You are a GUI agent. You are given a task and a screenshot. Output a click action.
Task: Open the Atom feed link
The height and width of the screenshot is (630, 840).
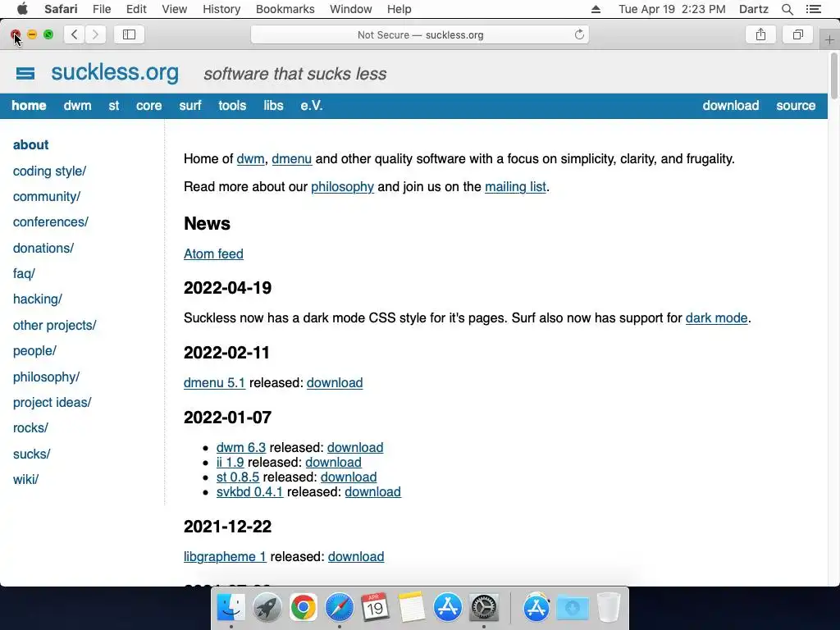213,254
